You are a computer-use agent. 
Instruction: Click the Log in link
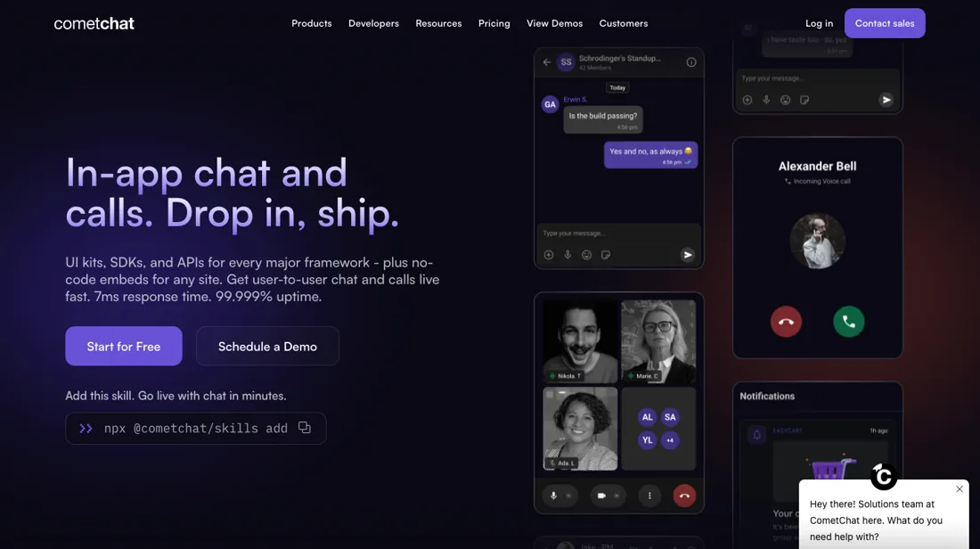pyautogui.click(x=819, y=23)
